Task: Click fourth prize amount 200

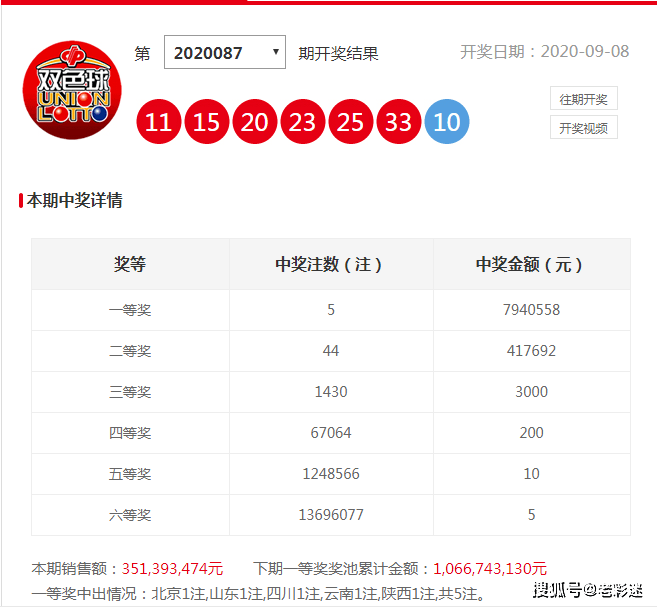Action: point(531,433)
